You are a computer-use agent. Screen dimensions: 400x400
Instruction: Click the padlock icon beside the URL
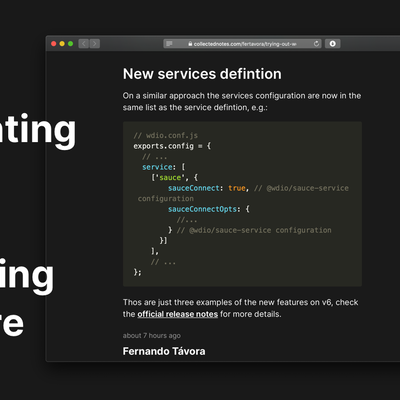coord(190,44)
